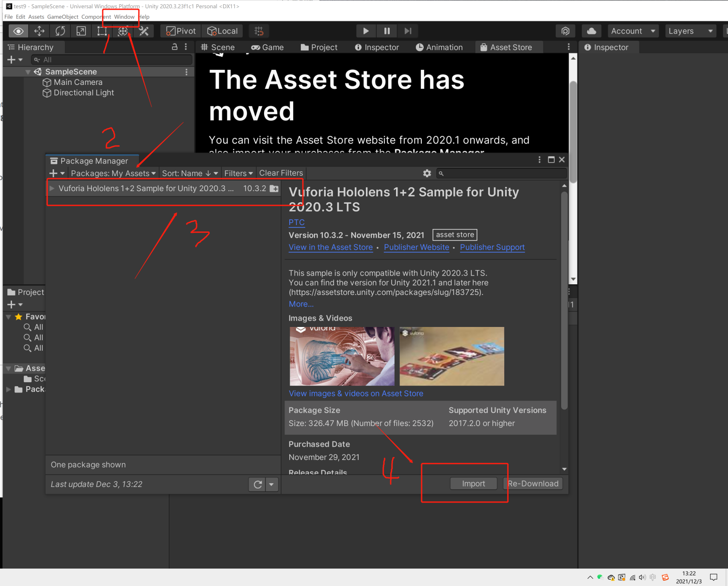The width and height of the screenshot is (728, 586).
Task: Open Unity Collaborate services icon
Action: 565,31
